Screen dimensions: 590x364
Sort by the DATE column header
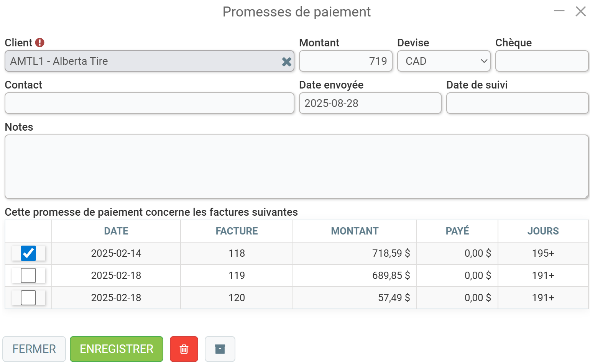pyautogui.click(x=116, y=231)
